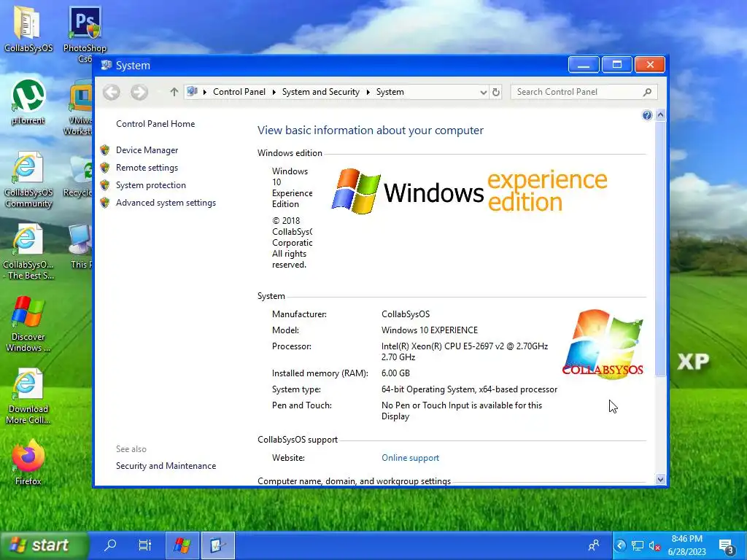Open the help question mark icon
The width and height of the screenshot is (747, 560).
(647, 115)
